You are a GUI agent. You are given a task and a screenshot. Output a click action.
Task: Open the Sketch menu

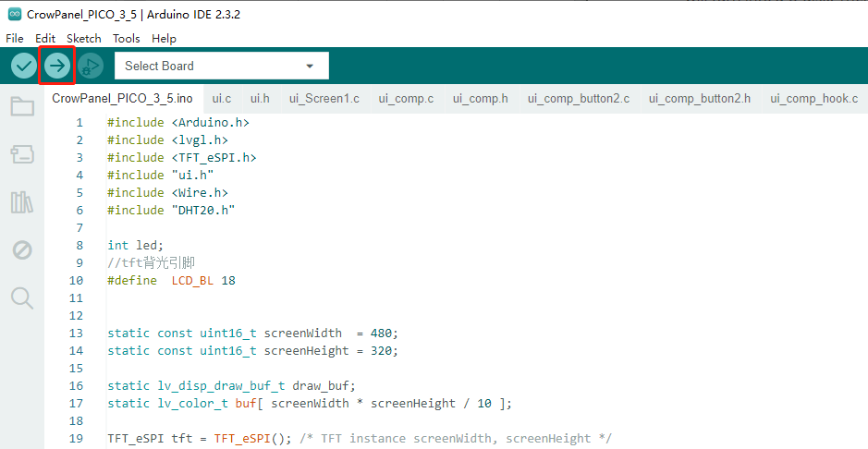(x=83, y=38)
